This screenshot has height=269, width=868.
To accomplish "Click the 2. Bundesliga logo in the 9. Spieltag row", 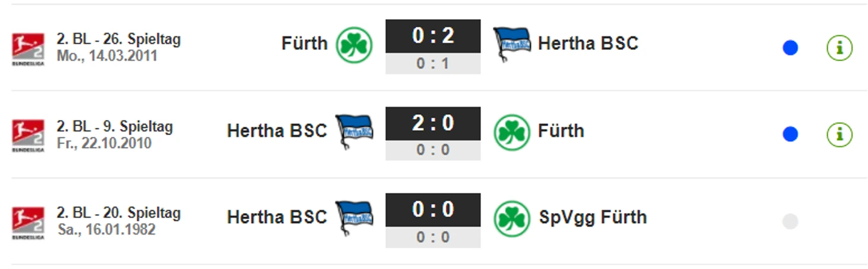I will 28,135.
